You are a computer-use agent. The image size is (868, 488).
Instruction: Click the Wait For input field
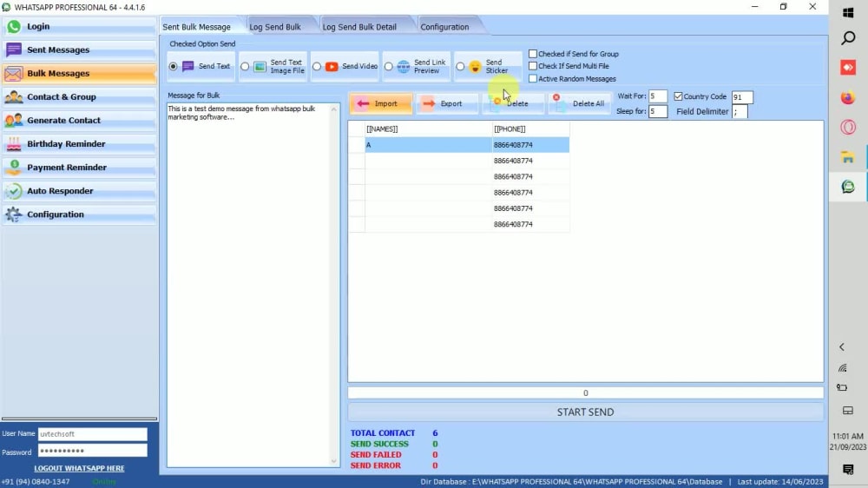point(658,96)
